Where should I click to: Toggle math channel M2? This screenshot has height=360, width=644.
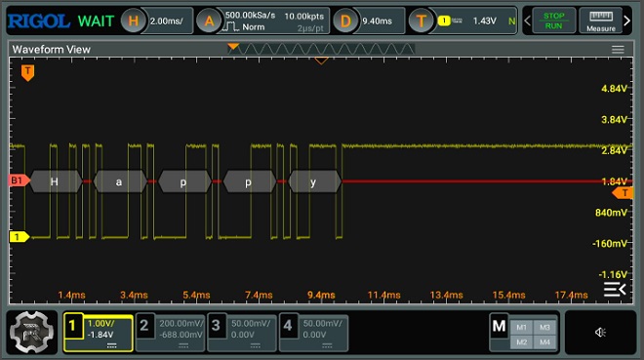(x=522, y=341)
